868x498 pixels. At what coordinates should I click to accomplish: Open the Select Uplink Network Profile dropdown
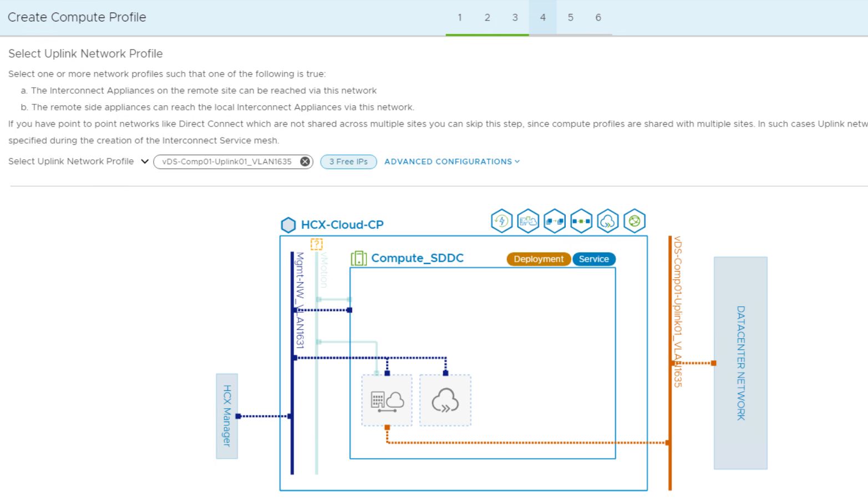(x=145, y=161)
